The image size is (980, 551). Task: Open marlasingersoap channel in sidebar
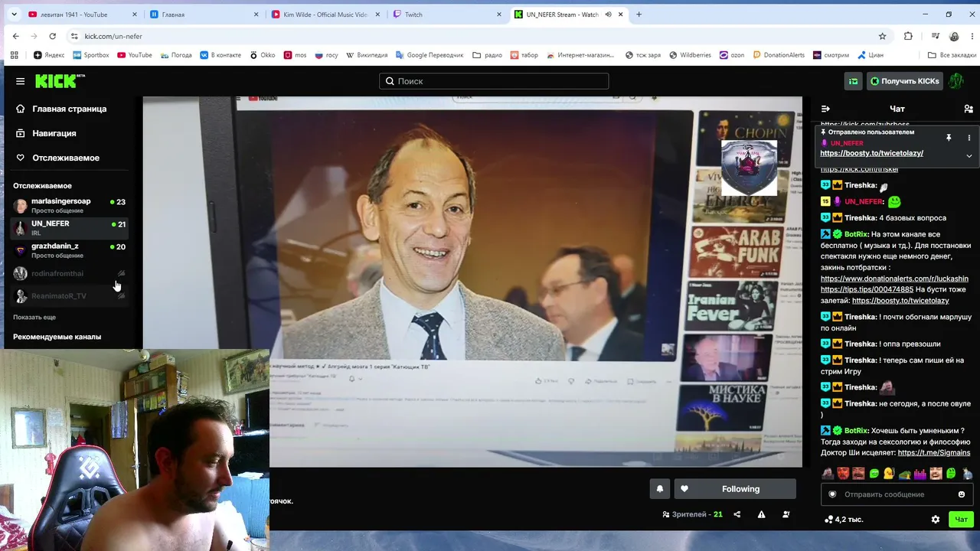pyautogui.click(x=69, y=205)
